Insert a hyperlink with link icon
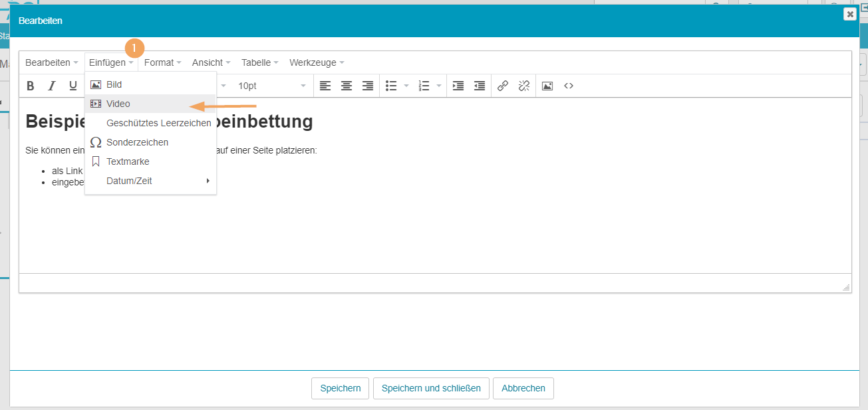 503,86
